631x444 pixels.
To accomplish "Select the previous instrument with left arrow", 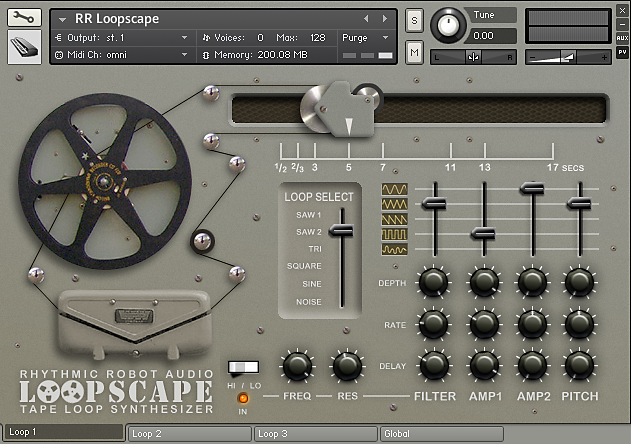I will point(366,19).
